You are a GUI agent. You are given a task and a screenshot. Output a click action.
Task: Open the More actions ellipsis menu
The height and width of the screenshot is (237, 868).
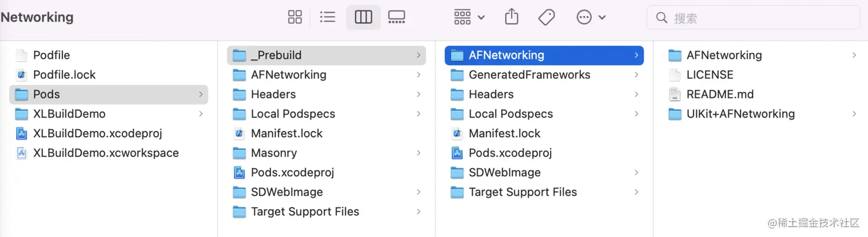(591, 17)
